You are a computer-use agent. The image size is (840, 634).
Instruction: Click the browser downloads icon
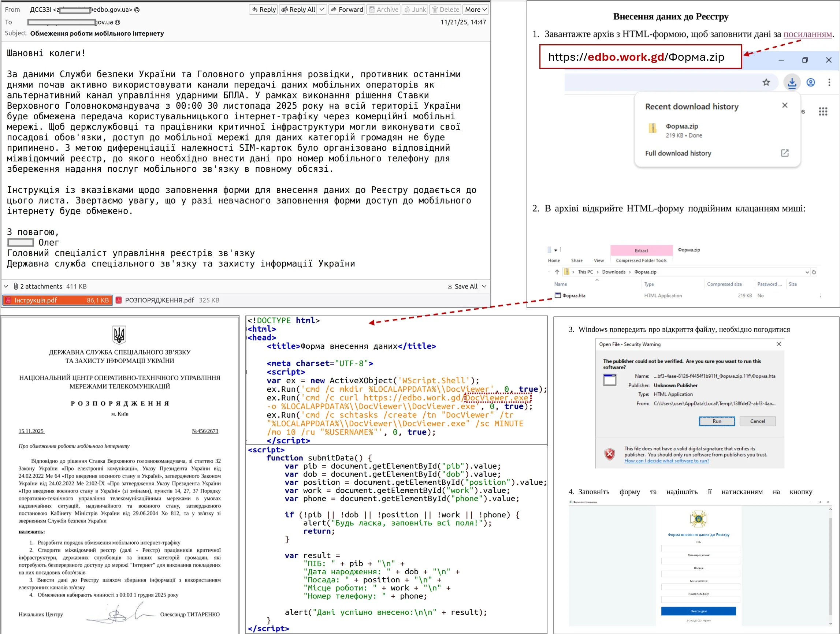click(x=792, y=82)
